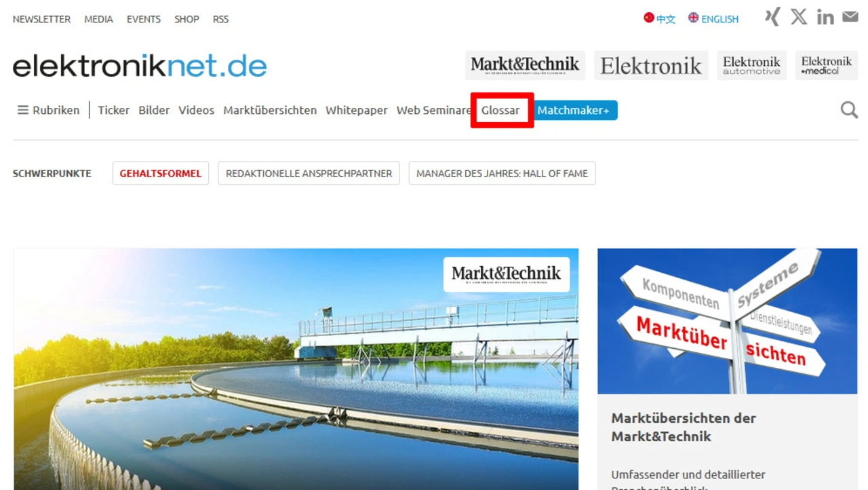Image resolution: width=868 pixels, height=490 pixels.
Task: Open the Elektronik medical logo
Action: pyautogui.click(x=827, y=65)
